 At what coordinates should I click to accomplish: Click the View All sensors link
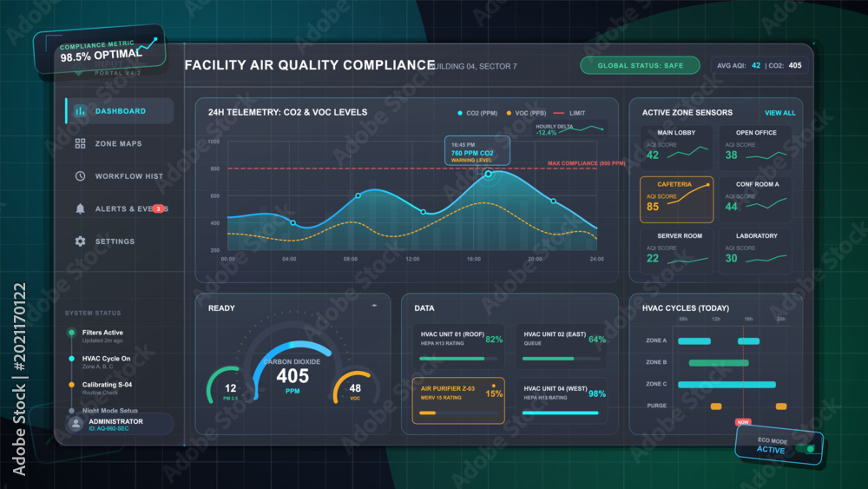(x=780, y=113)
